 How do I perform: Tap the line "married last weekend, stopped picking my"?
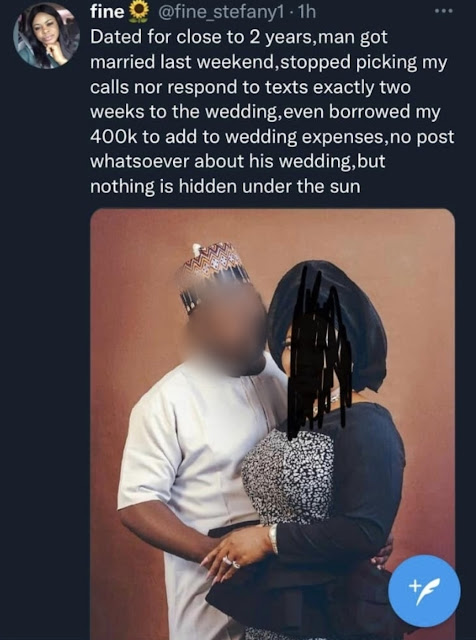269,62
